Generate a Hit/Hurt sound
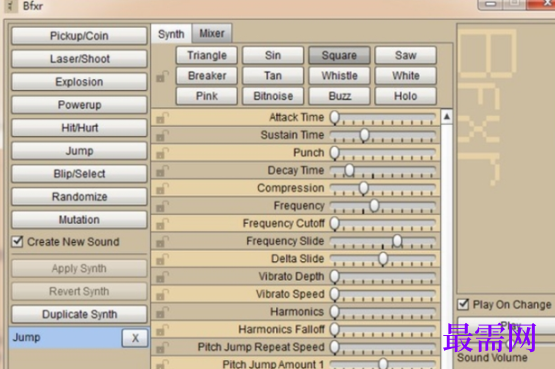Viewport: 555px width, 369px height. pos(79,128)
